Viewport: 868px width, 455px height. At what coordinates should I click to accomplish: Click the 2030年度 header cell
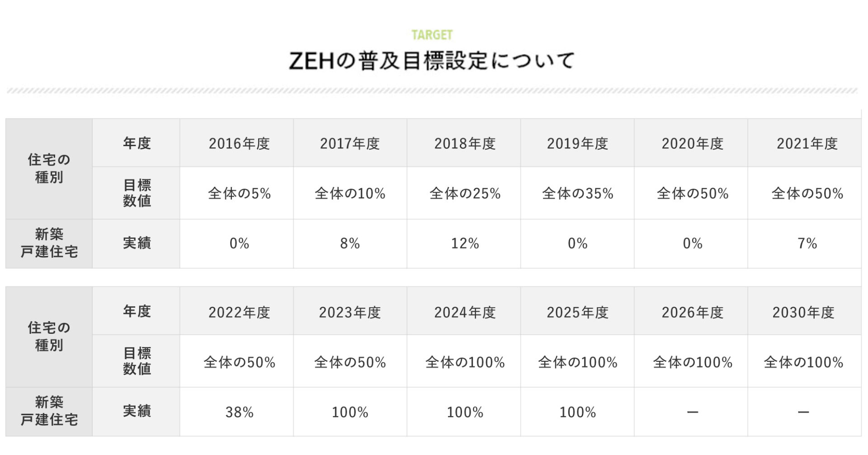(x=803, y=312)
